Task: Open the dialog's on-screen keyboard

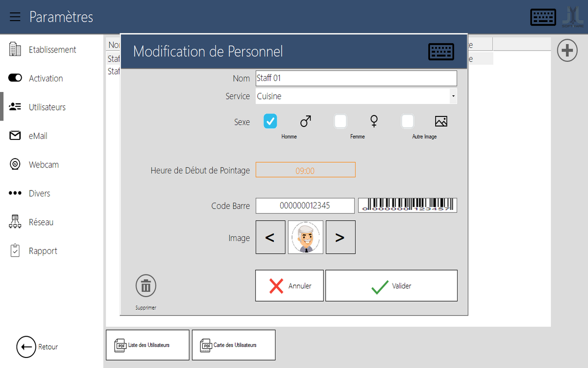Action: click(x=441, y=52)
